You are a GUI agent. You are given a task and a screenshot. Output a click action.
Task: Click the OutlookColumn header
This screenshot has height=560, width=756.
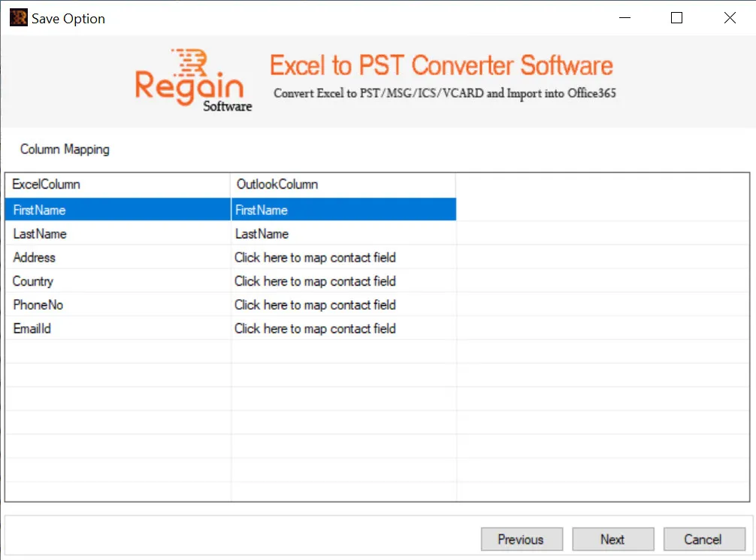coord(343,185)
